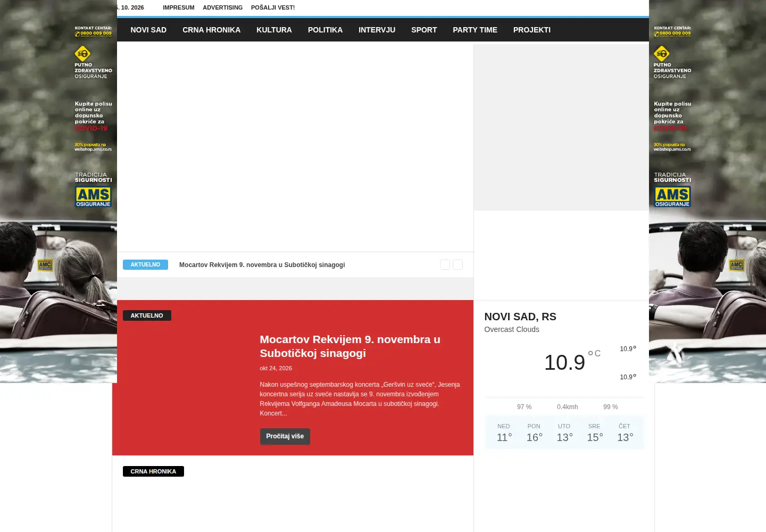Open the Party Time section
This screenshot has height=532, width=766.
click(x=475, y=30)
